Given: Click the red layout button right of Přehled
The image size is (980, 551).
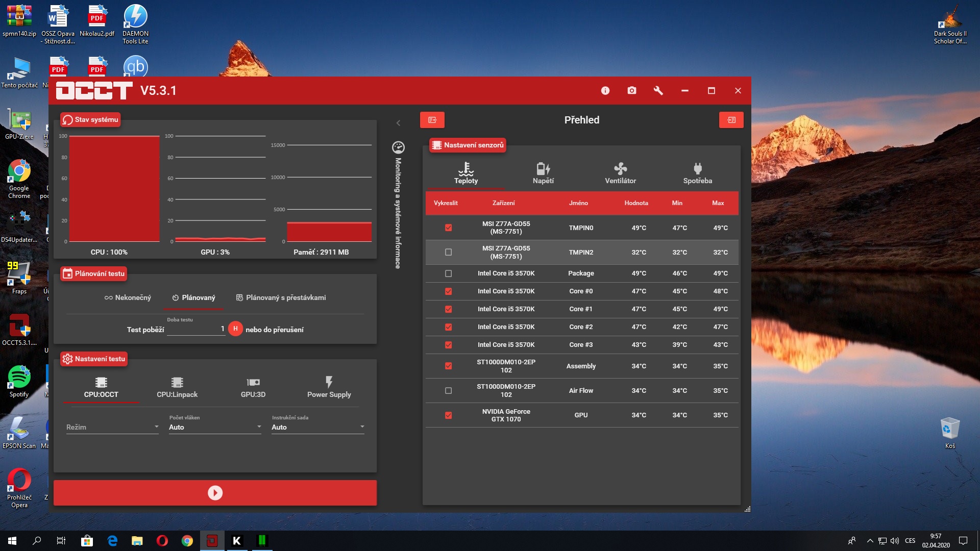Looking at the screenshot, I should click(731, 120).
